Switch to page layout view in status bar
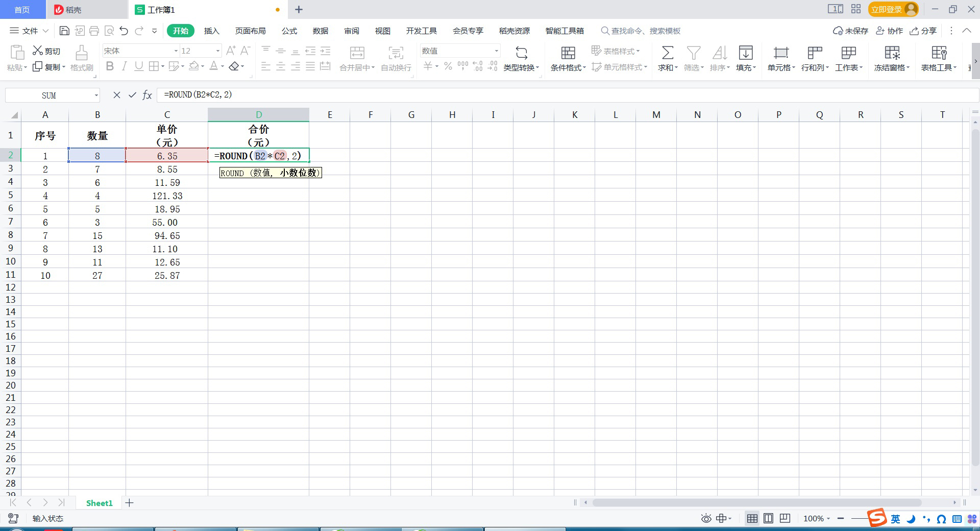 768,518
